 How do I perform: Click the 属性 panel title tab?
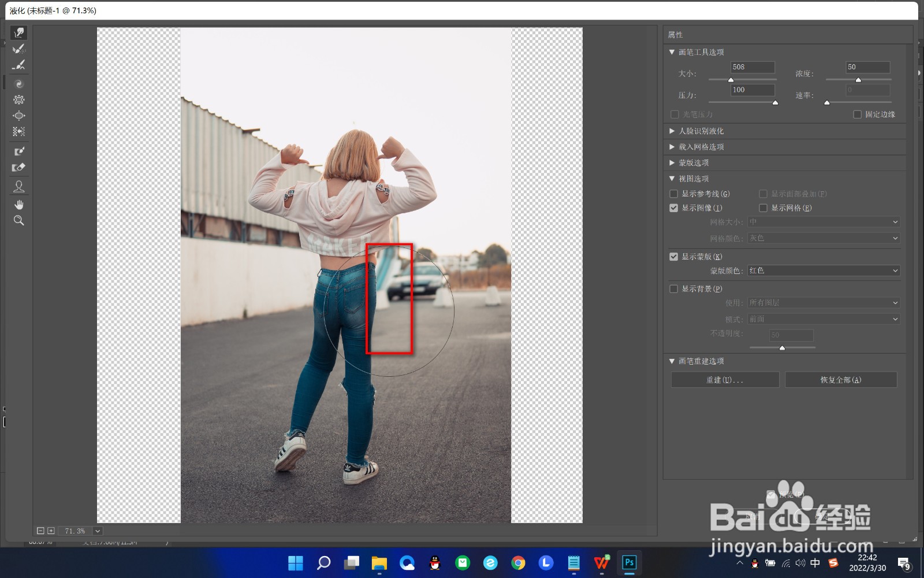click(x=675, y=35)
